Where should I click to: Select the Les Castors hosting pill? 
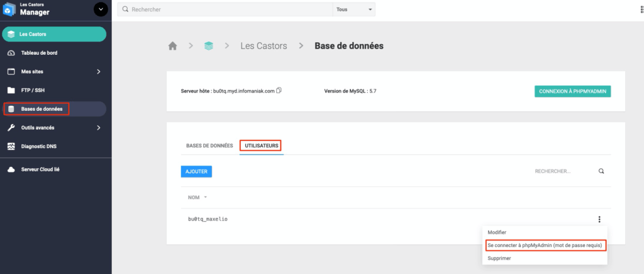click(54, 34)
